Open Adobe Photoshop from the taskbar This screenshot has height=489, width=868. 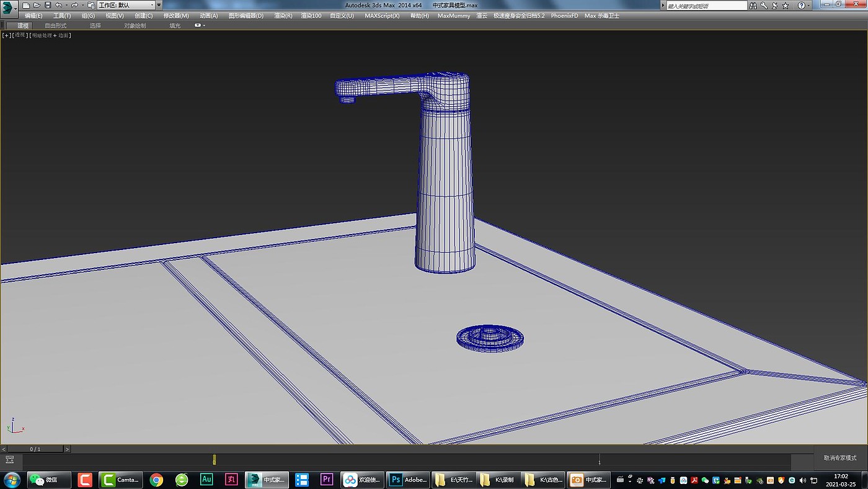(408, 480)
